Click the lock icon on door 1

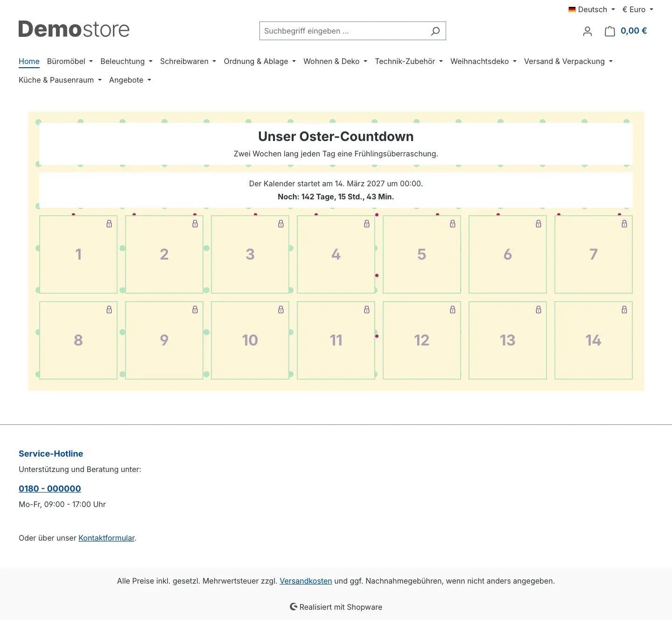pos(109,224)
